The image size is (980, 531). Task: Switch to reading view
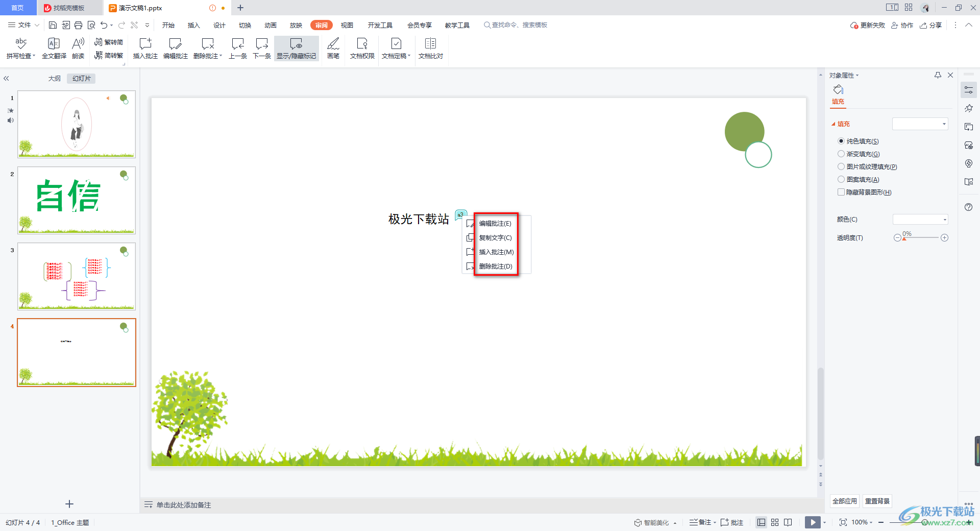788,522
